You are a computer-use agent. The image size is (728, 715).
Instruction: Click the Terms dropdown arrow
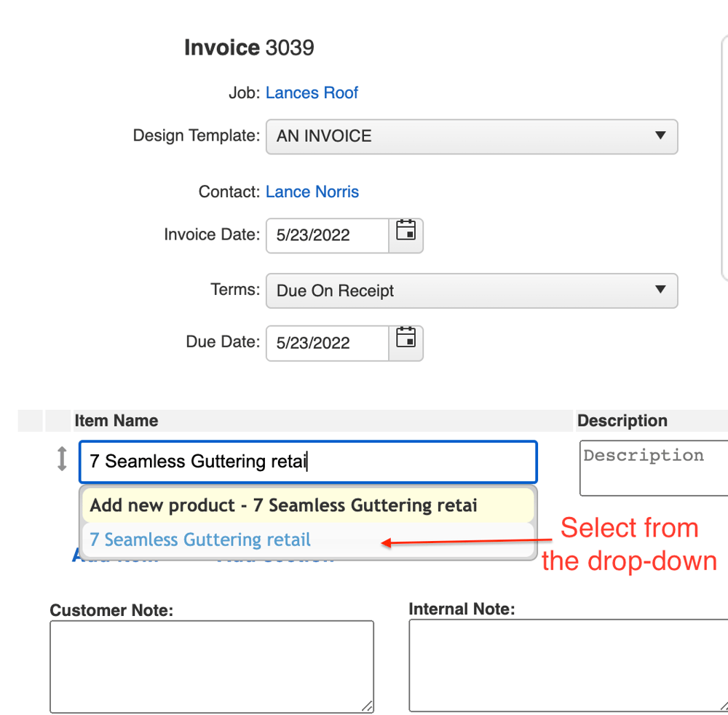pyautogui.click(x=660, y=291)
